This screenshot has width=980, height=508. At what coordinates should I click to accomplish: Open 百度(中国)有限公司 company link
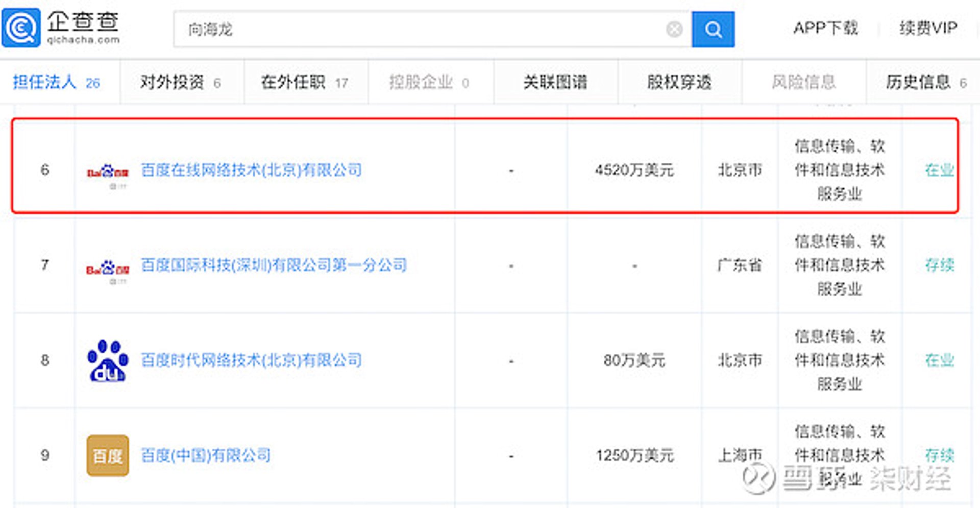[206, 455]
